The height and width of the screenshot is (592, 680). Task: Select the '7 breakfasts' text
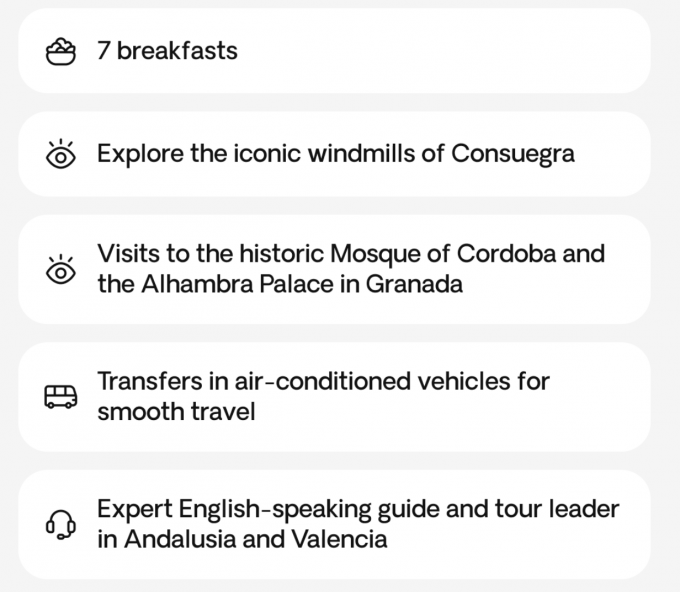167,50
